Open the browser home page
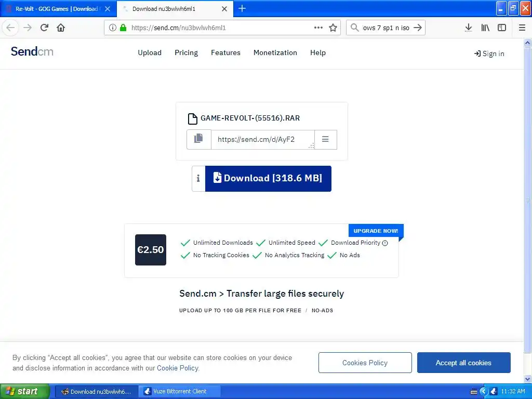Viewport: 532px width, 399px height. point(61,28)
